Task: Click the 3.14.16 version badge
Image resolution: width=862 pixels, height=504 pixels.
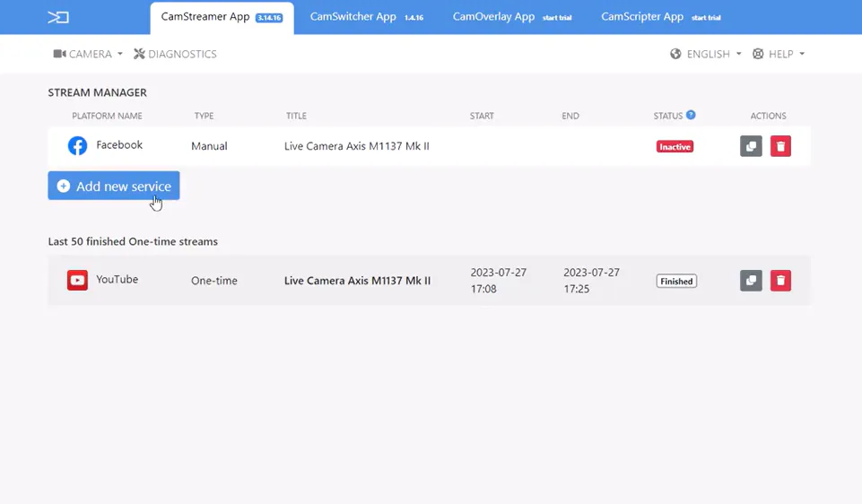Action: pyautogui.click(x=269, y=18)
